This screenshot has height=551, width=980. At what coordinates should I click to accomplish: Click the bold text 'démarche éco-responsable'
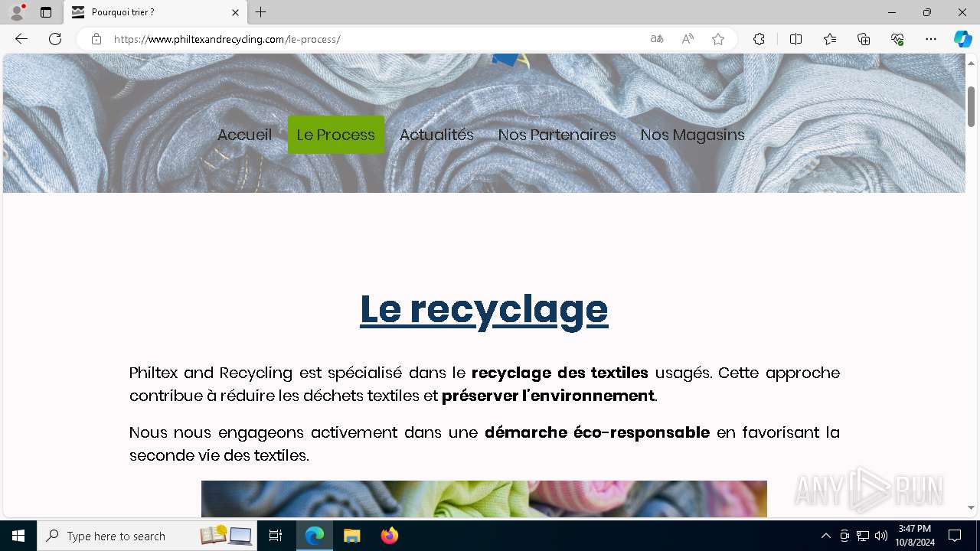[x=597, y=432]
